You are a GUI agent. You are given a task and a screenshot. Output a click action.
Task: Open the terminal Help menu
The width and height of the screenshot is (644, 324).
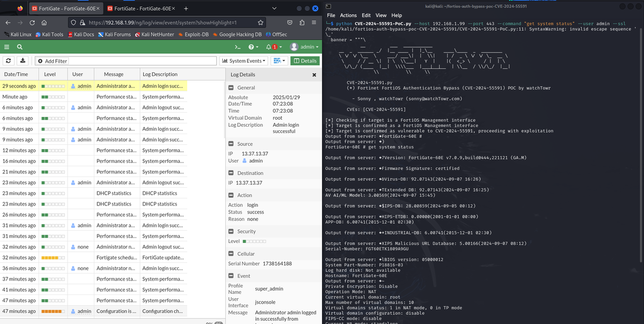397,16
